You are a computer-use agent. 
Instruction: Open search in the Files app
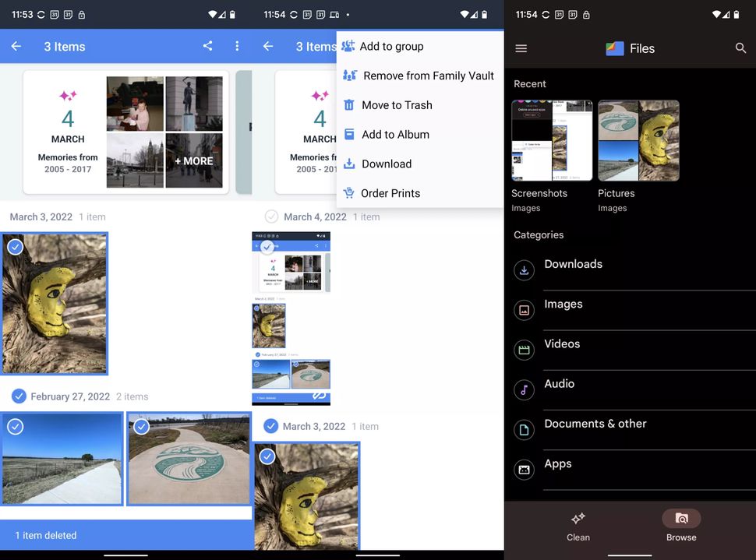(740, 48)
